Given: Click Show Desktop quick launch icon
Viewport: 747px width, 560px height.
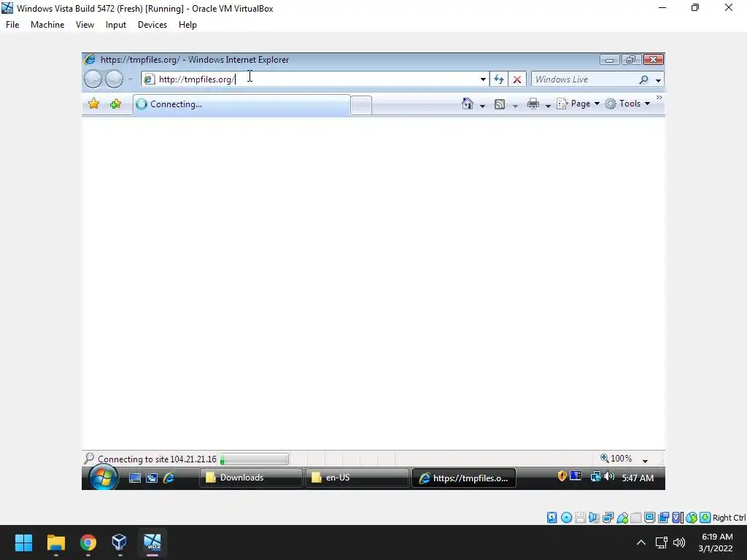Looking at the screenshot, I should click(x=135, y=478).
